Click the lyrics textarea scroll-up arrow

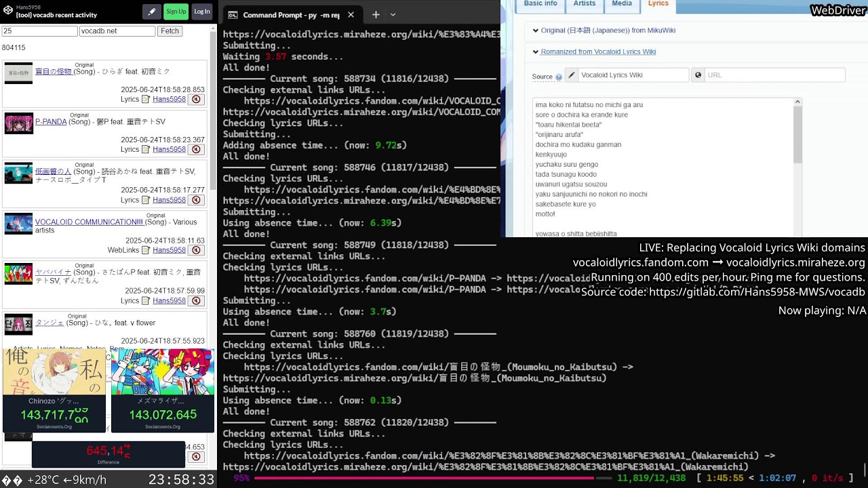pyautogui.click(x=797, y=102)
